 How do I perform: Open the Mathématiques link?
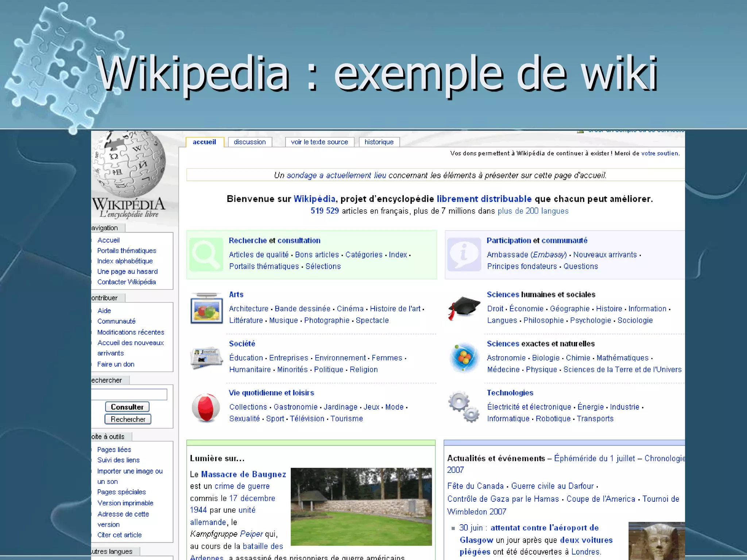(622, 358)
